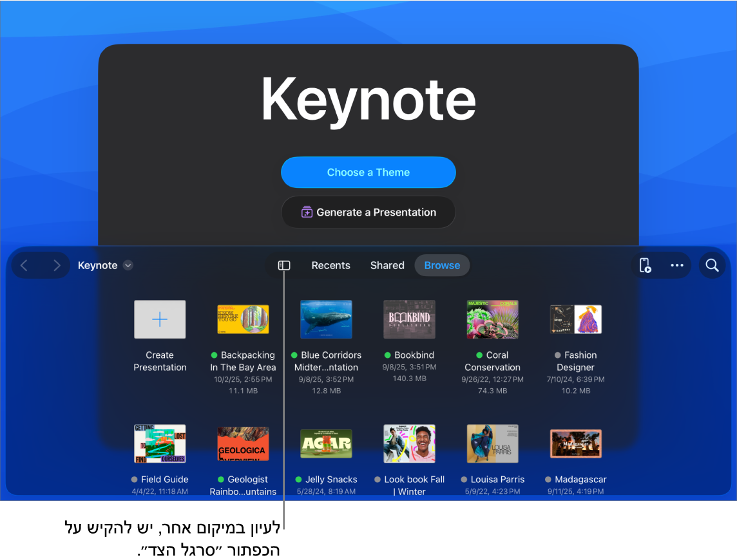Screen dimensions: 737x560
Task: Open the More options ellipsis menu
Action: click(677, 265)
